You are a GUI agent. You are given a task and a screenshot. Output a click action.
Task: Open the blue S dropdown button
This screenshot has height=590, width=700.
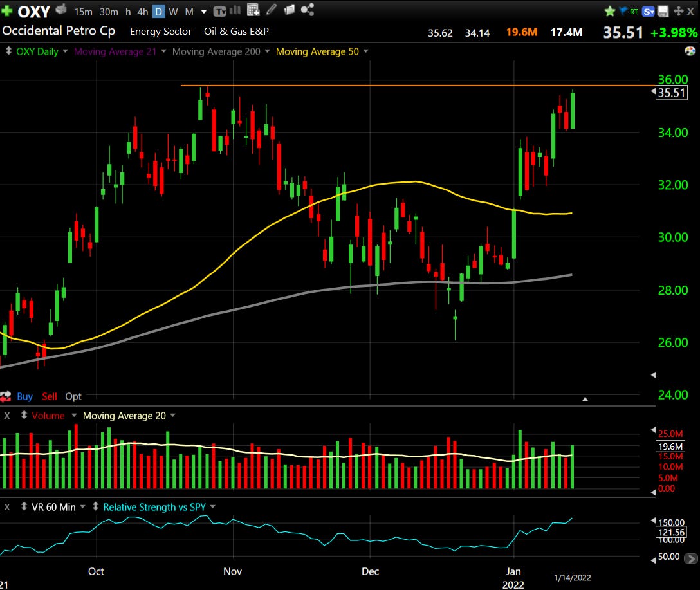649,12
